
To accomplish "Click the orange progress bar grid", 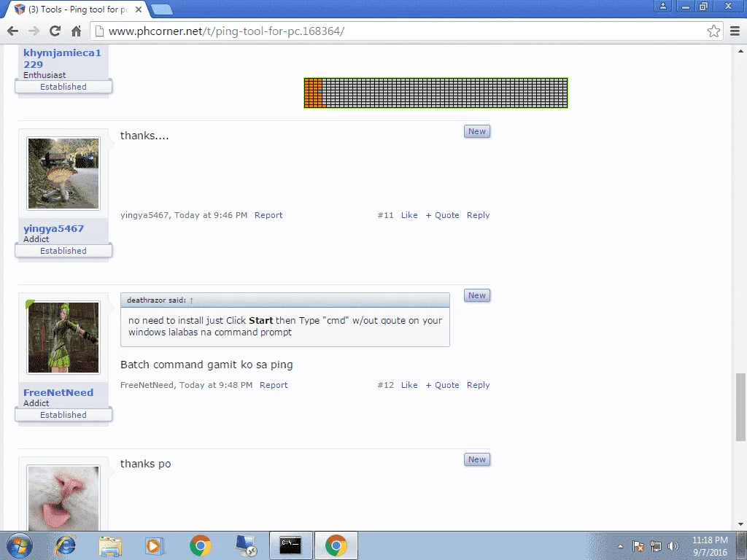I will coord(436,93).
